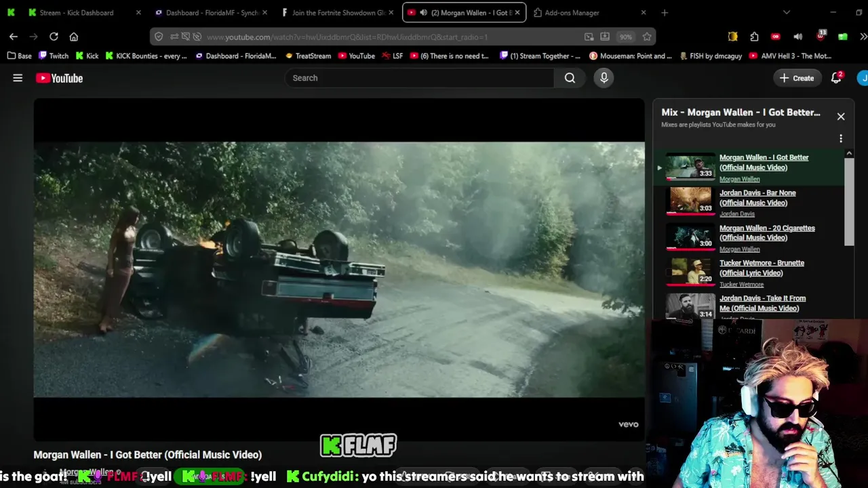Click the YouTube search input field
This screenshot has height=488, width=868.
pyautogui.click(x=419, y=78)
